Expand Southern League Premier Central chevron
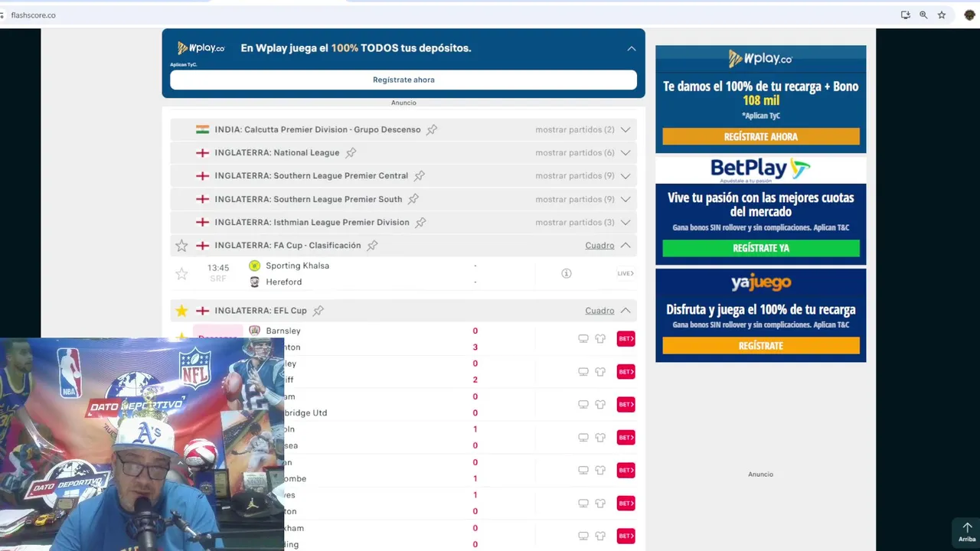980x551 pixels. [626, 176]
